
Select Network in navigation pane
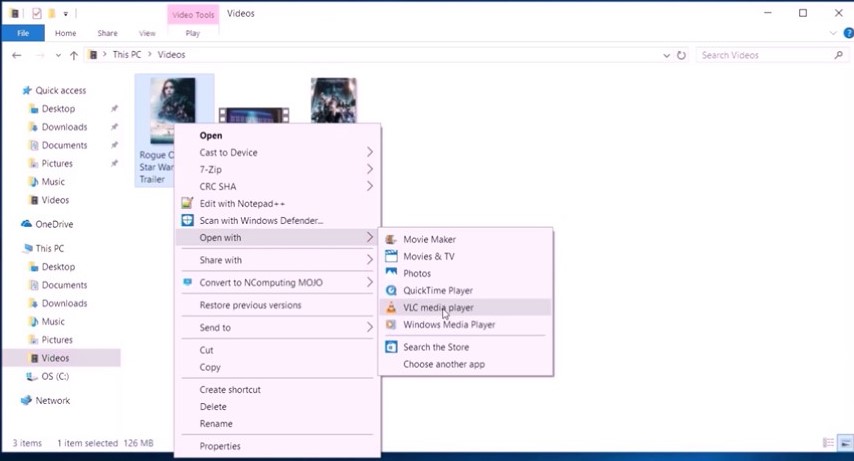(x=53, y=401)
